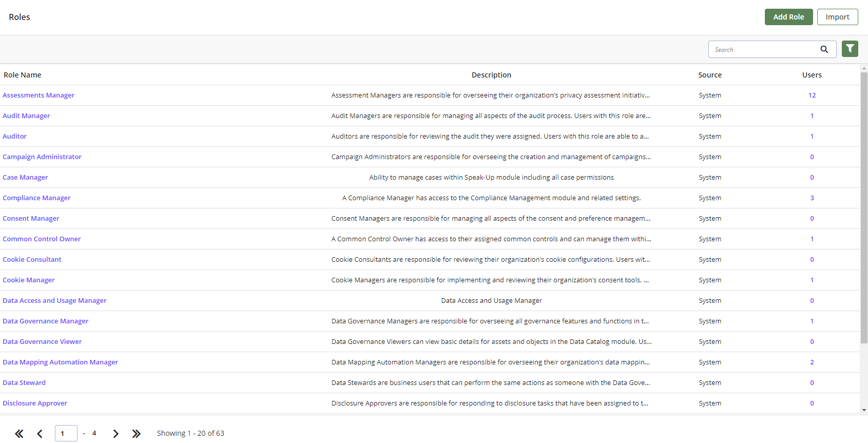Open the Campaign Administrator role

pyautogui.click(x=42, y=157)
